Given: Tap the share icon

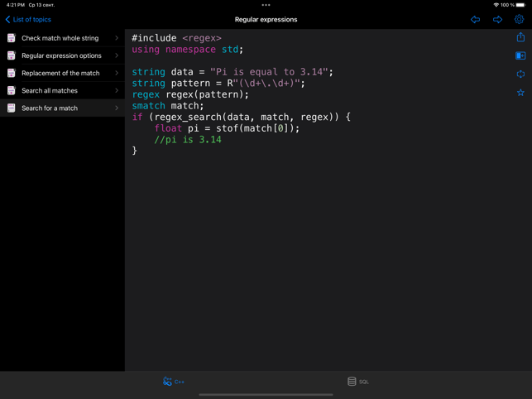Looking at the screenshot, I should tap(520, 37).
